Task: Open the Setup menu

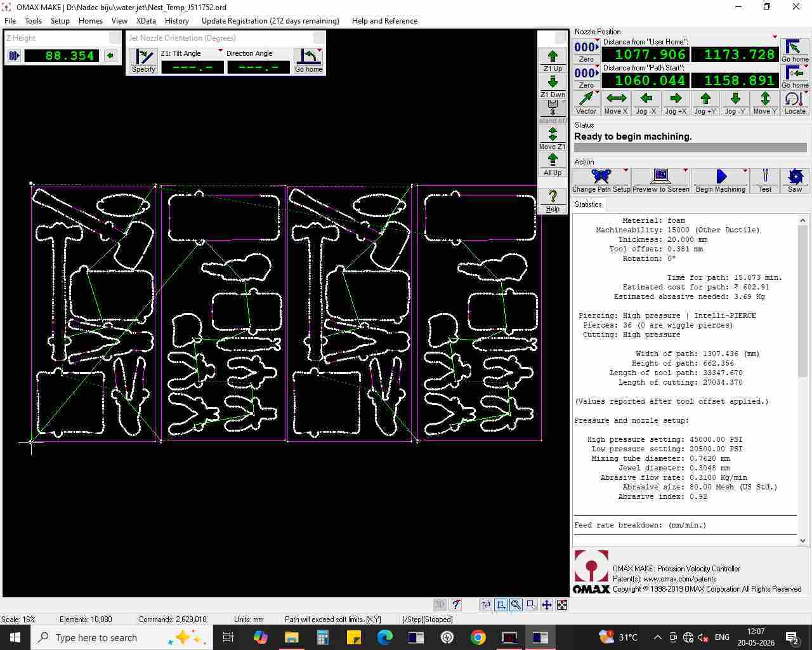Action: (x=60, y=21)
